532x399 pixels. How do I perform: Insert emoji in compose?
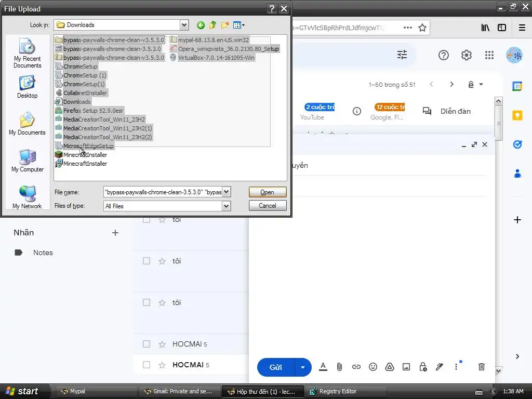tap(373, 367)
